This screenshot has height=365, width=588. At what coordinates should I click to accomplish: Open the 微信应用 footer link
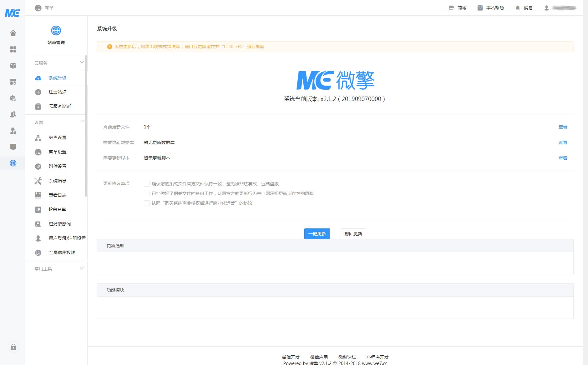click(319, 357)
